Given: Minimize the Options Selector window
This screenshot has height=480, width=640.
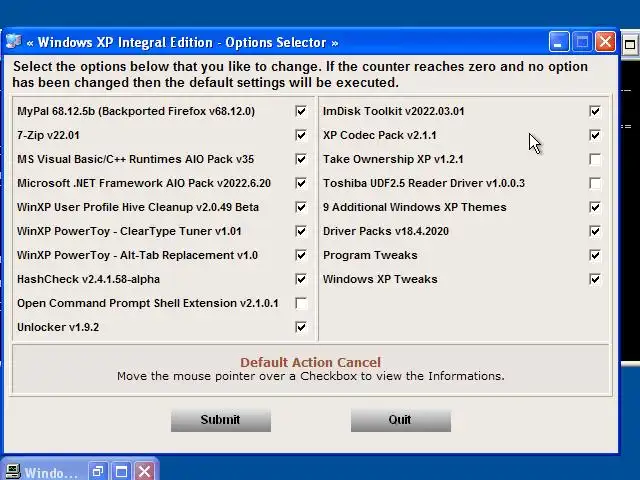Looking at the screenshot, I should 559,42.
